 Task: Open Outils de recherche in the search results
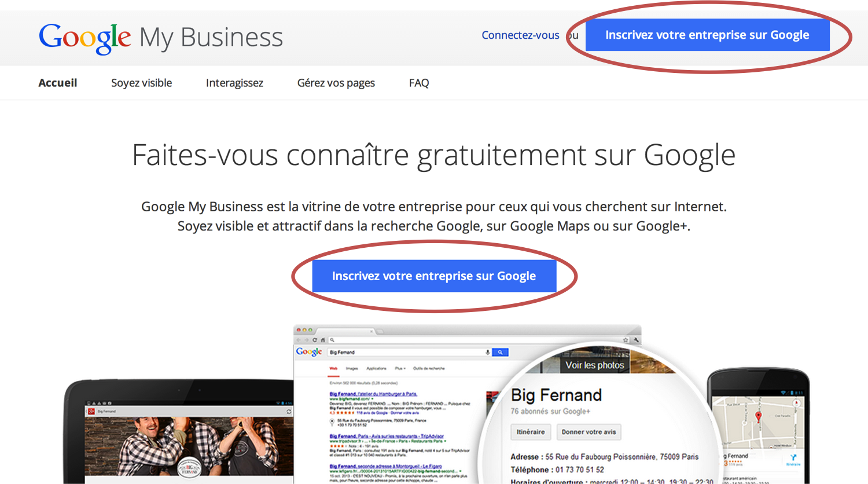tap(429, 368)
